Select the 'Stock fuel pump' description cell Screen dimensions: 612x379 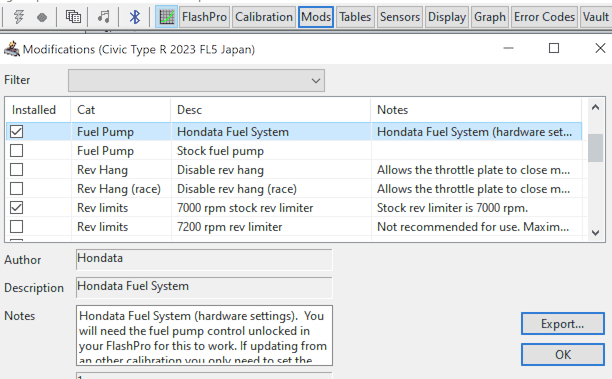[220, 151]
